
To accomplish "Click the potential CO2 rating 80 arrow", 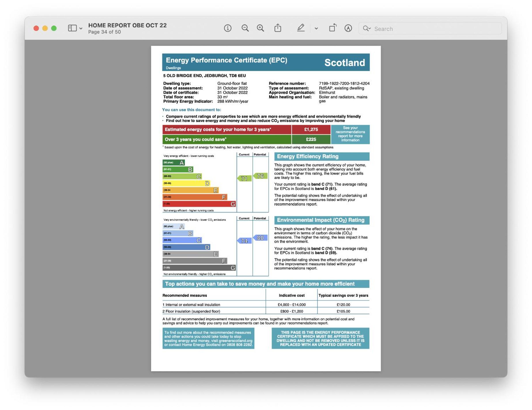I will [260, 238].
